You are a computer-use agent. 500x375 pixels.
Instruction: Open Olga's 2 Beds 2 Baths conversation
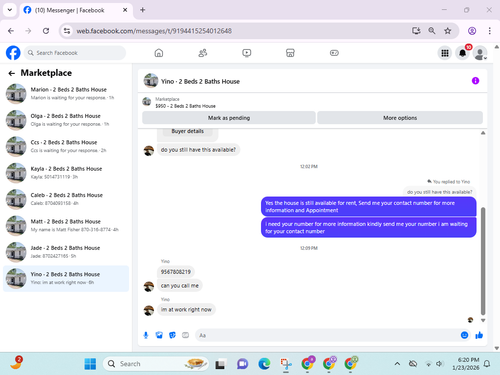(66, 120)
